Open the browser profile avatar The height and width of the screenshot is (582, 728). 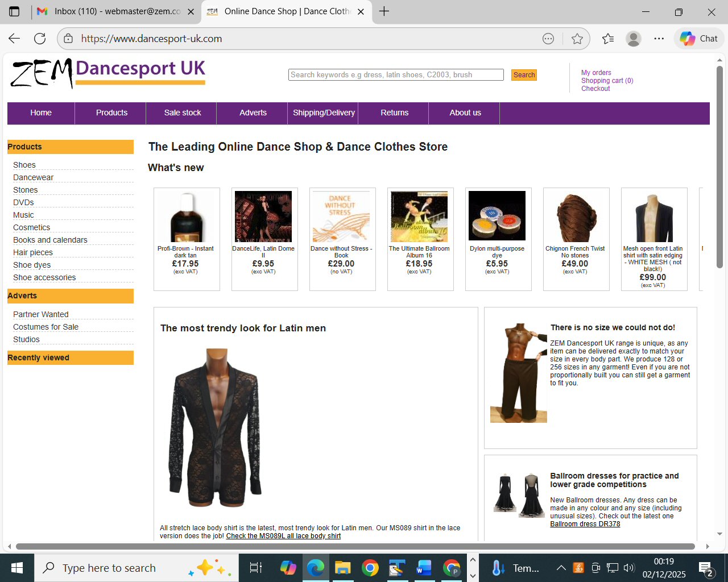(x=633, y=39)
